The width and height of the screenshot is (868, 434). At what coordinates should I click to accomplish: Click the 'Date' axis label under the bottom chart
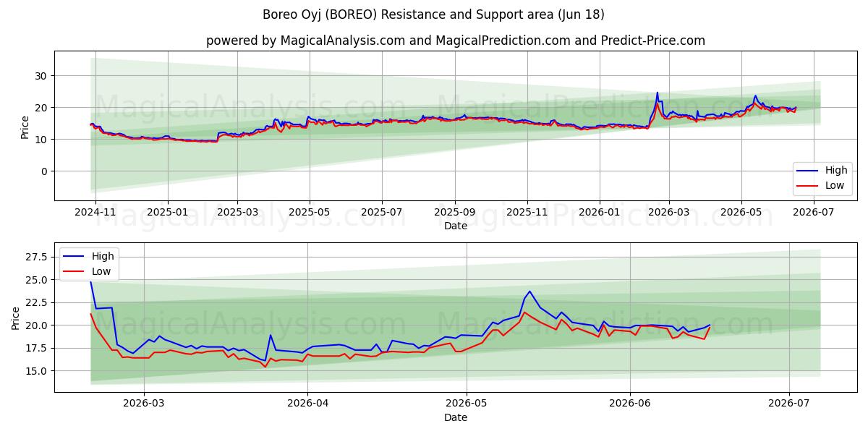456,417
